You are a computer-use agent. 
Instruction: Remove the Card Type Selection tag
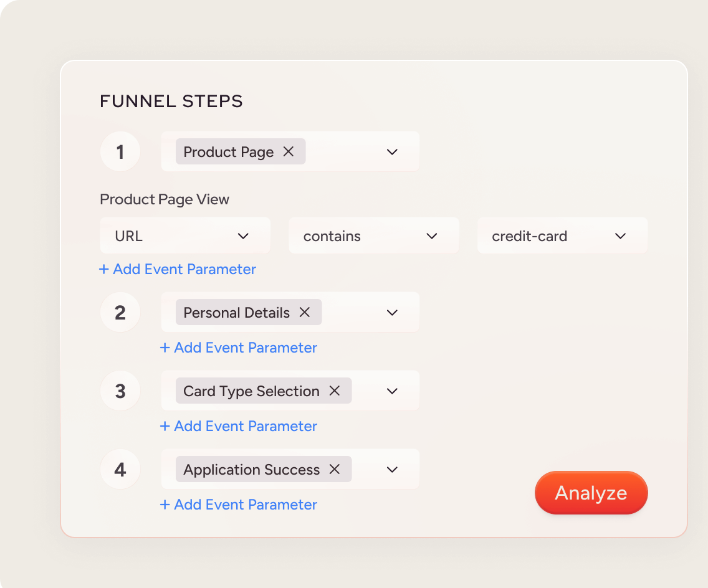335,391
